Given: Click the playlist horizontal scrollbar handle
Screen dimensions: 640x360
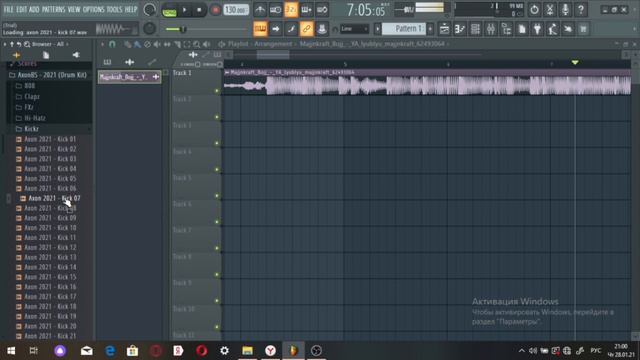Looking at the screenshot, I should click(x=273, y=54).
